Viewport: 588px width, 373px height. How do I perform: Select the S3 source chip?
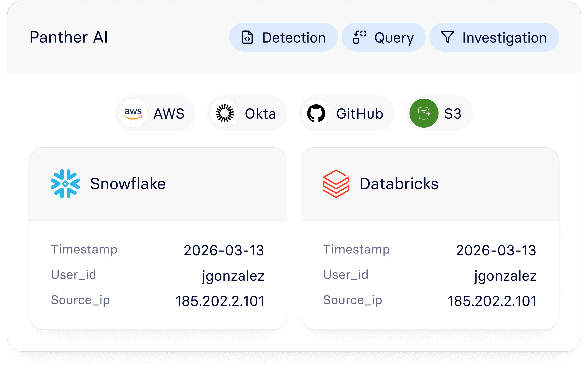click(453, 113)
